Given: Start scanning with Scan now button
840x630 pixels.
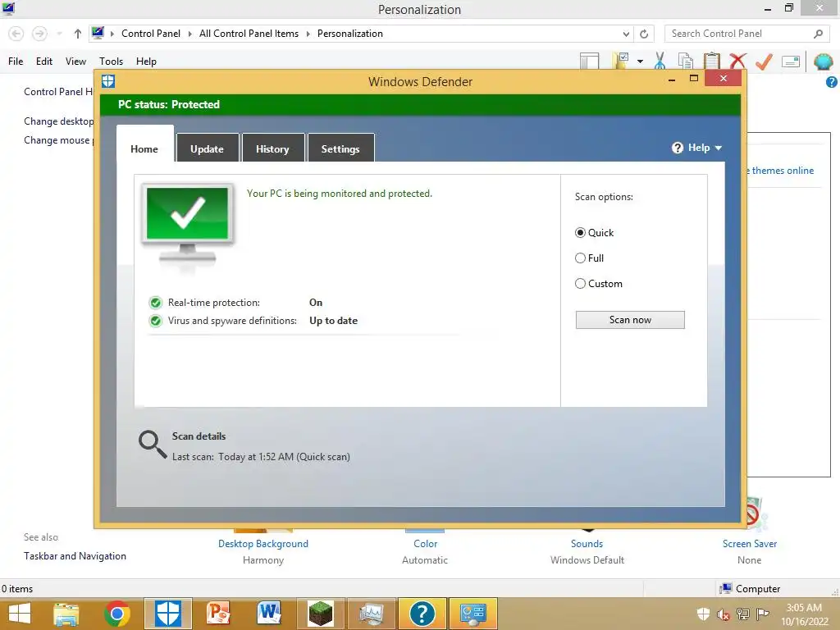Looking at the screenshot, I should tap(630, 320).
